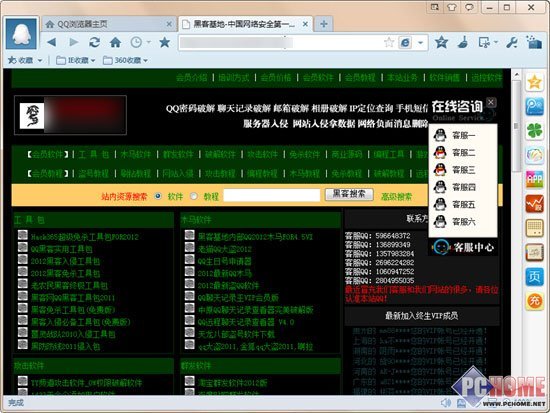
Task: Click the 客服中心 banner
Action: 463,247
